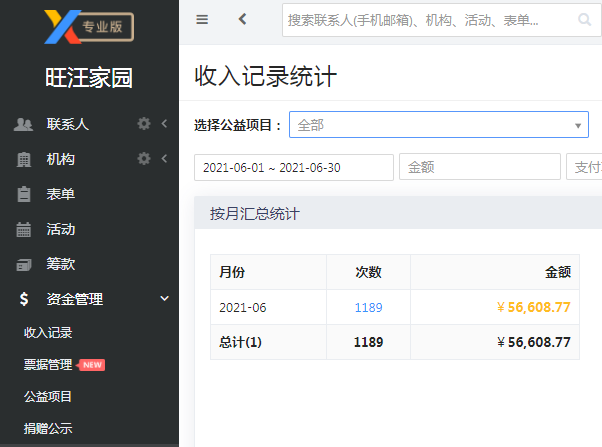
Task: Toggle the hamburger sidebar menu icon
Action: coord(202,19)
